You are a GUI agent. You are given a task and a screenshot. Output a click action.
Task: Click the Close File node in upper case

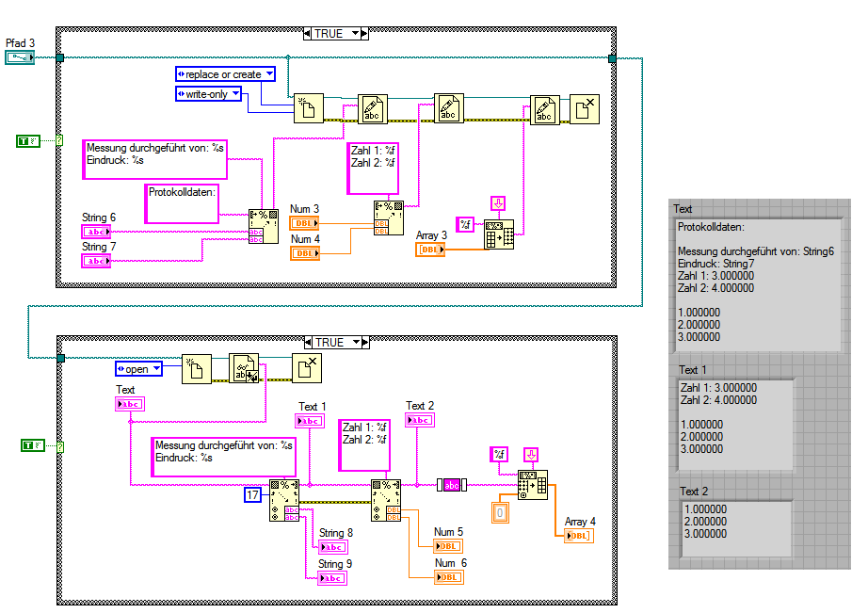[x=584, y=109]
